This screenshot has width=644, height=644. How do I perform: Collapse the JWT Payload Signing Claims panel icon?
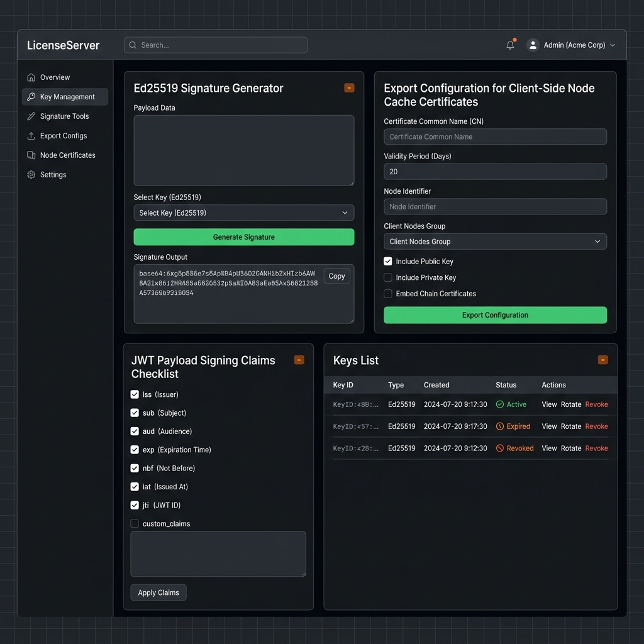click(299, 360)
